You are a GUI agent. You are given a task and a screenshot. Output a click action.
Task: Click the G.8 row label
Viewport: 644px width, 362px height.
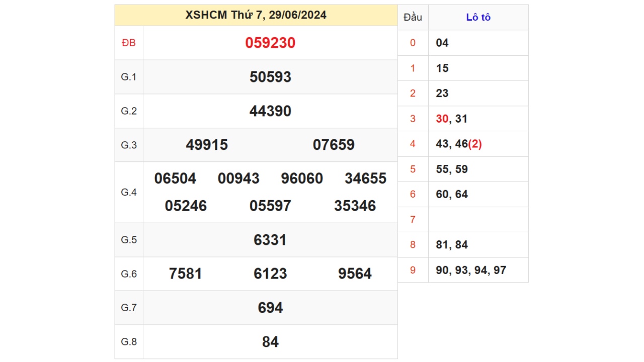(x=129, y=342)
